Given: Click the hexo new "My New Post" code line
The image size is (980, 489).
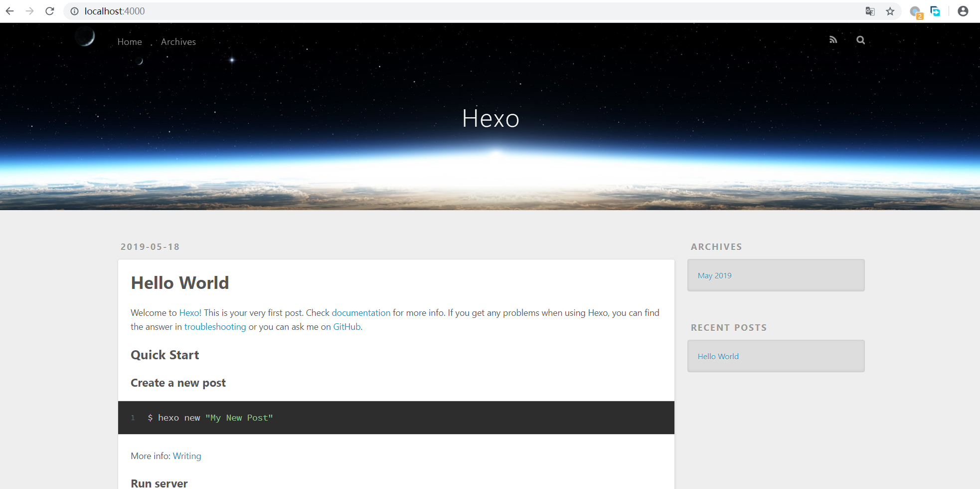Looking at the screenshot, I should 210,418.
